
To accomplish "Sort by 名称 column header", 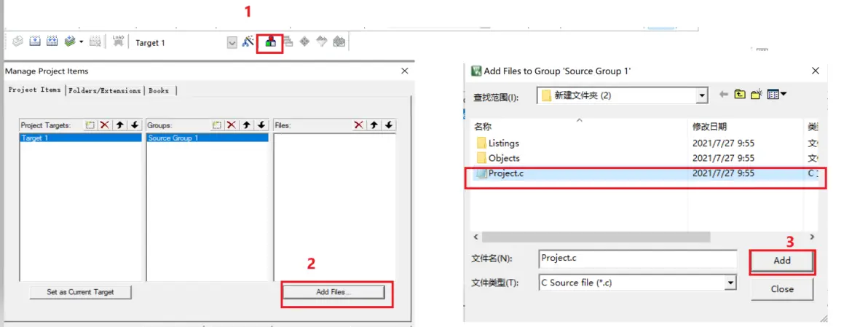I will tap(484, 127).
